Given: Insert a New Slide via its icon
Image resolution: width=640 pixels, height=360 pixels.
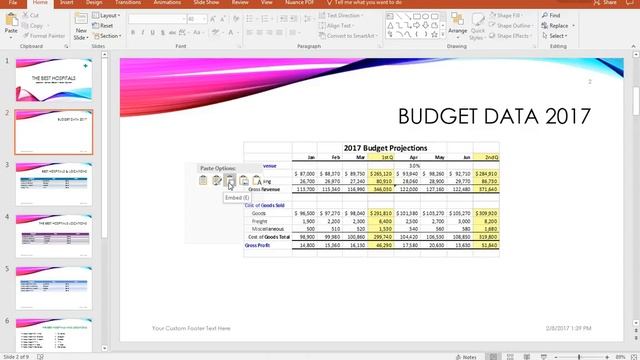Looking at the screenshot, I should point(81,19).
